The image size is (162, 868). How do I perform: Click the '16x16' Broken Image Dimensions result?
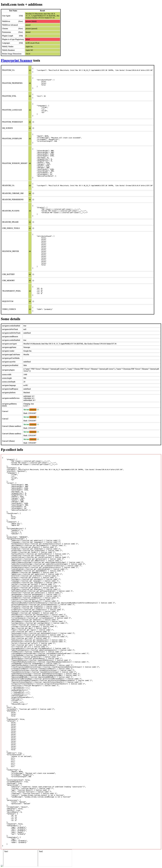click(x=42, y=54)
